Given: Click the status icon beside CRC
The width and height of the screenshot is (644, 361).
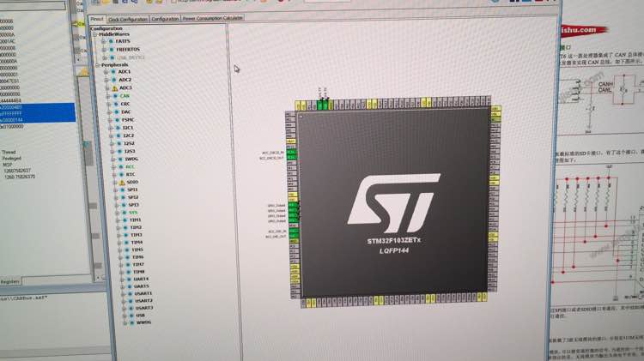Looking at the screenshot, I should (x=117, y=105).
